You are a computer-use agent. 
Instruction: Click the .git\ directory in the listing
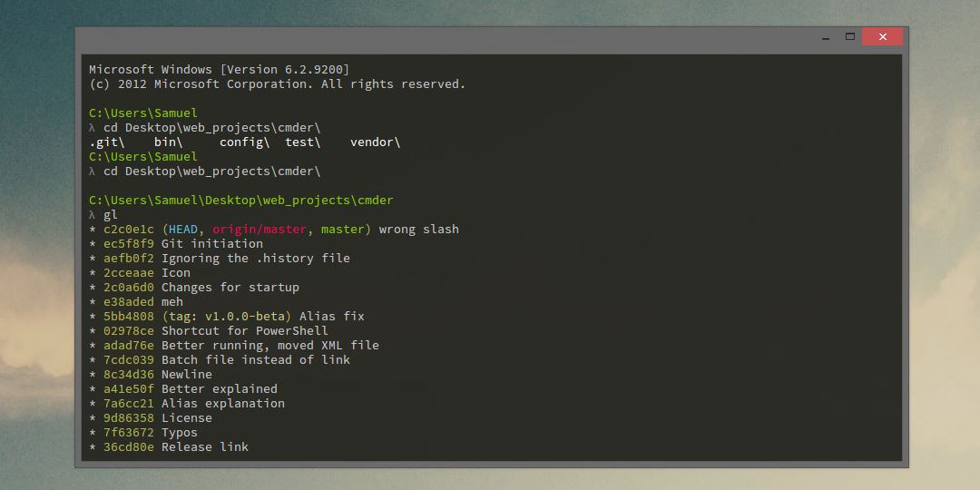(x=107, y=142)
